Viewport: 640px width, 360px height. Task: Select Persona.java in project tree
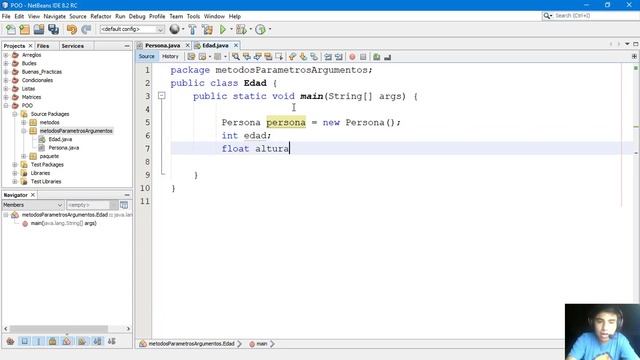[64, 148]
